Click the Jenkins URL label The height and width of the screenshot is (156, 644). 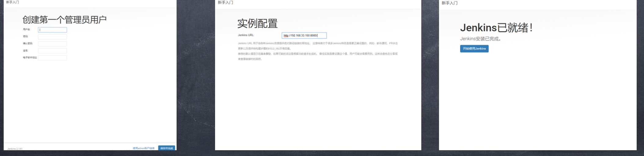[246, 35]
